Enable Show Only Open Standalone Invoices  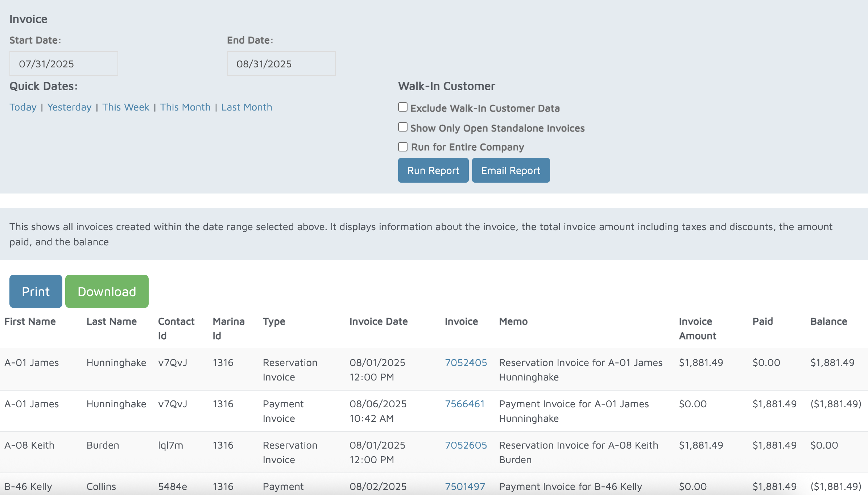402,127
